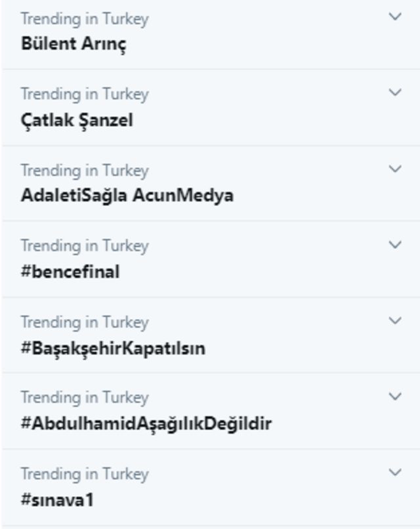Click 'Trending in Turkey' label above Bülent Arınç

click(85, 18)
